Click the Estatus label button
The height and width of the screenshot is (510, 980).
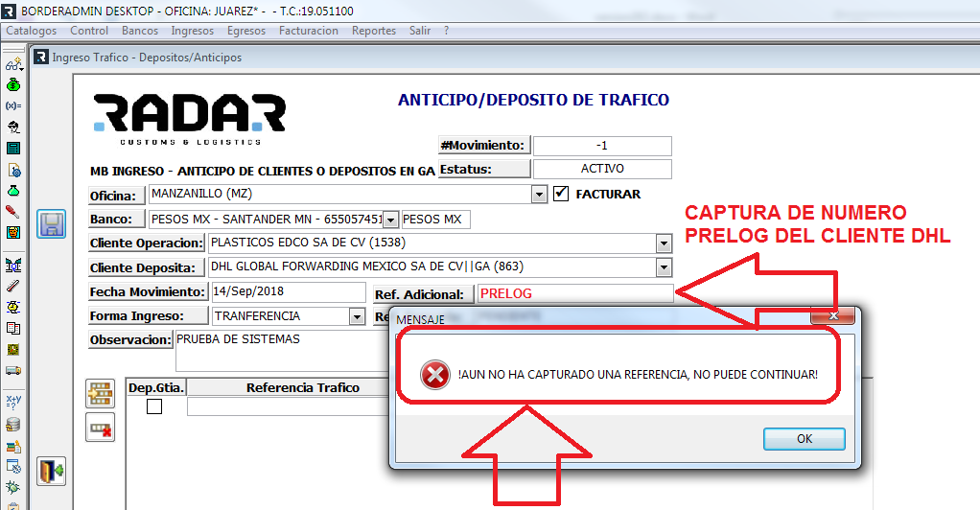[484, 169]
